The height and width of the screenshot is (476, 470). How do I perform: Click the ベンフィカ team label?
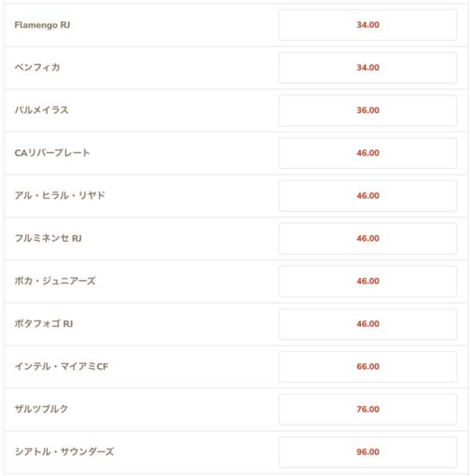tap(38, 67)
